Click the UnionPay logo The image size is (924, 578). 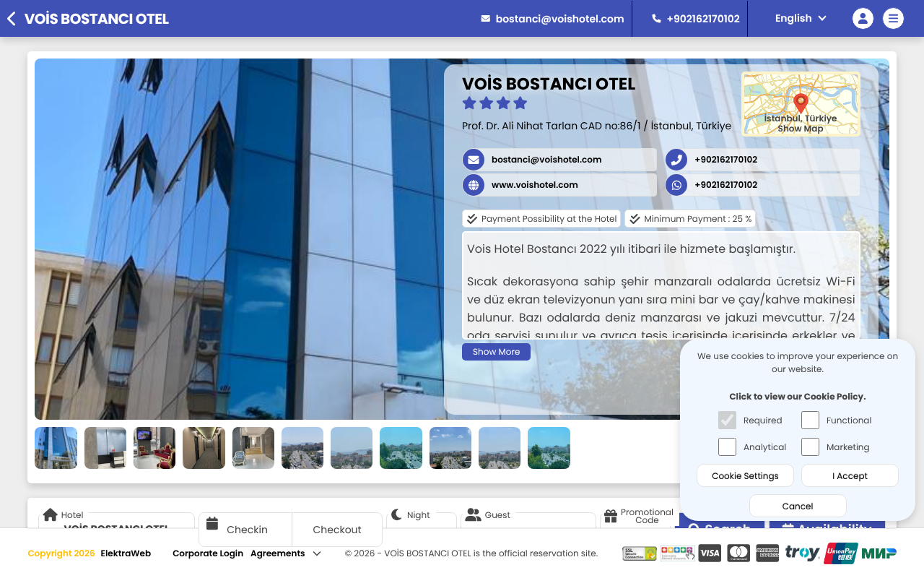tap(841, 553)
